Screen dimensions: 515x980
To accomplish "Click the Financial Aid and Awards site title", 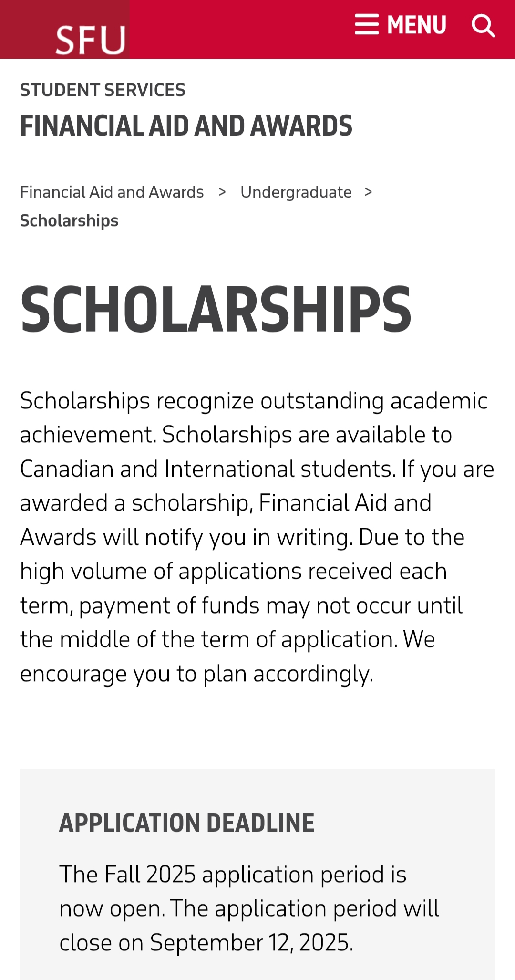I will (x=186, y=126).
